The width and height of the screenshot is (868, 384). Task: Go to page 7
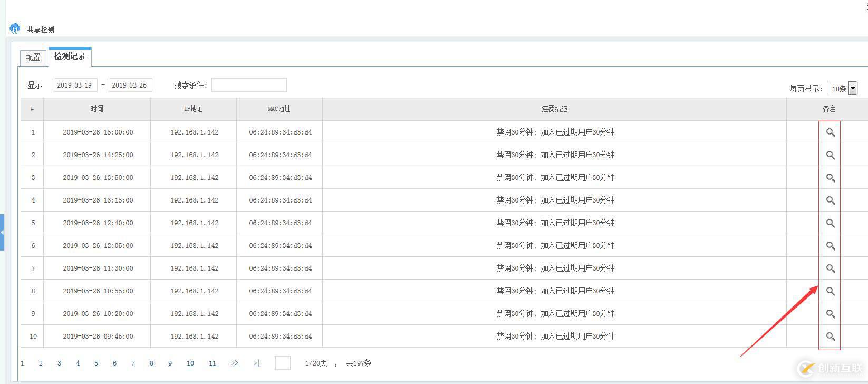point(133,363)
